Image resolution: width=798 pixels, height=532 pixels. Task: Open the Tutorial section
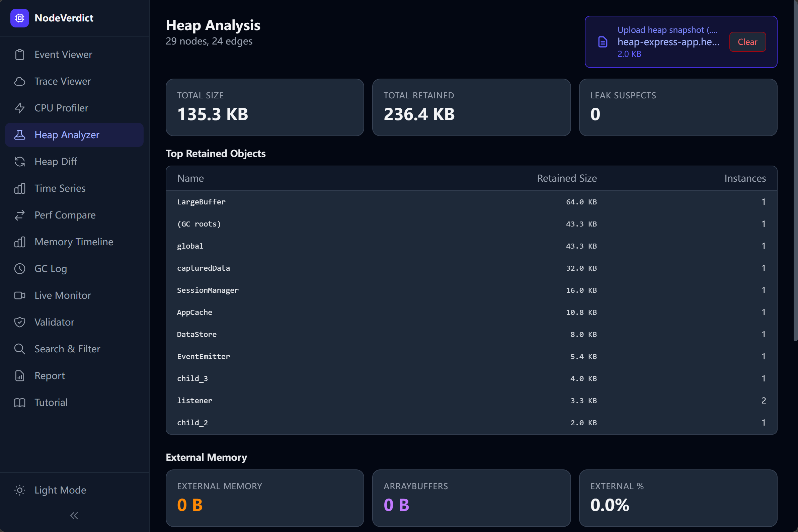click(x=74, y=403)
